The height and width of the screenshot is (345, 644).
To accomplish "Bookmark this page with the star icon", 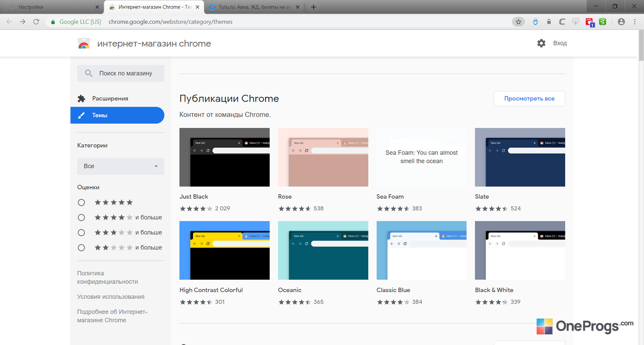I will coord(519,22).
